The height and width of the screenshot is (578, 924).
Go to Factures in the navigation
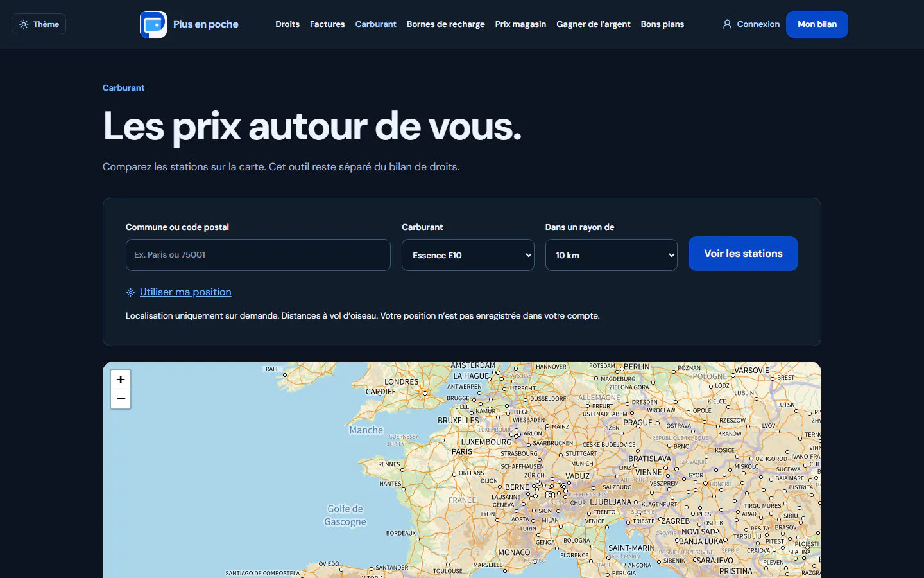(327, 24)
